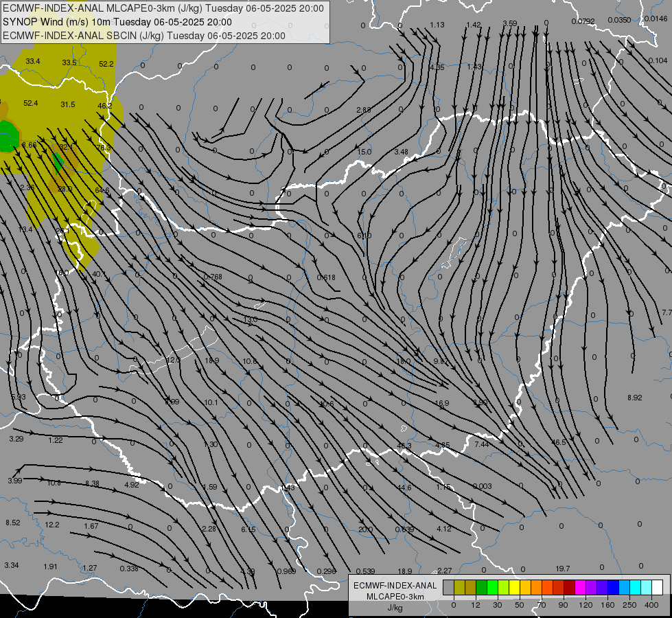Click the map value 0.0792
This screenshot has width=672, height=618.
(x=583, y=21)
